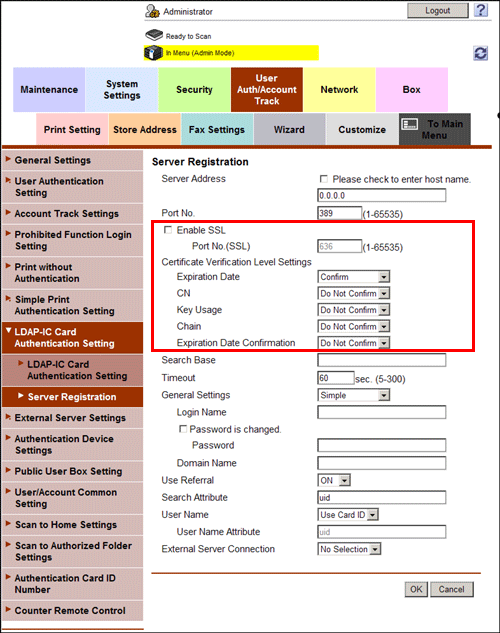Image resolution: width=500 pixels, height=633 pixels.
Task: Open the External Server Connection dropdown
Action: pos(349,549)
